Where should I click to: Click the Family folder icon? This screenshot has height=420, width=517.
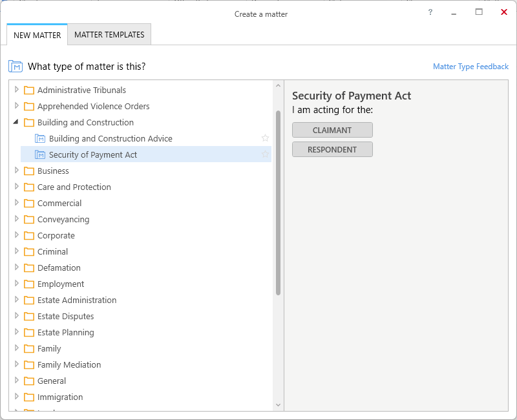(29, 348)
